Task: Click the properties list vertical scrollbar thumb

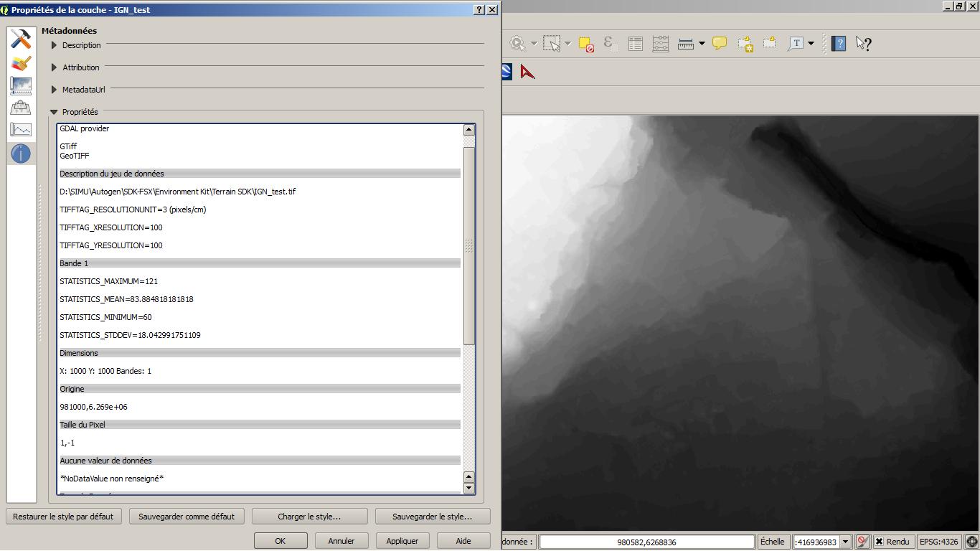Action: point(469,245)
